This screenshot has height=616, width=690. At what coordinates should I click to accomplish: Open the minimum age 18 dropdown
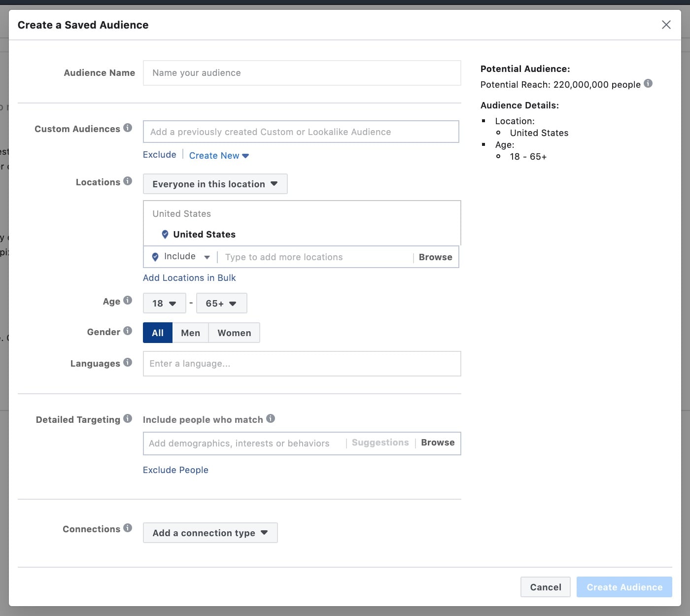(x=164, y=304)
